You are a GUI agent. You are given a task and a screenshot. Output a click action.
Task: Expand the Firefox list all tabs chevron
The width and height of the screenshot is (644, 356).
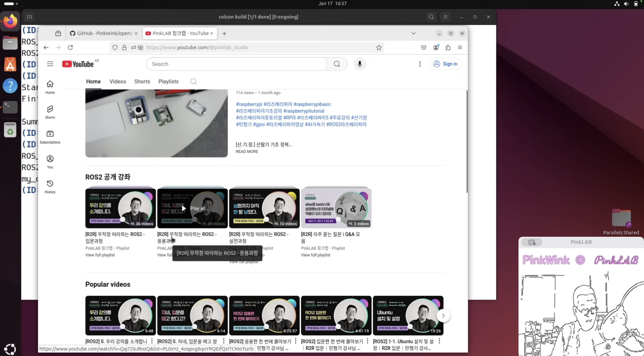(x=413, y=33)
